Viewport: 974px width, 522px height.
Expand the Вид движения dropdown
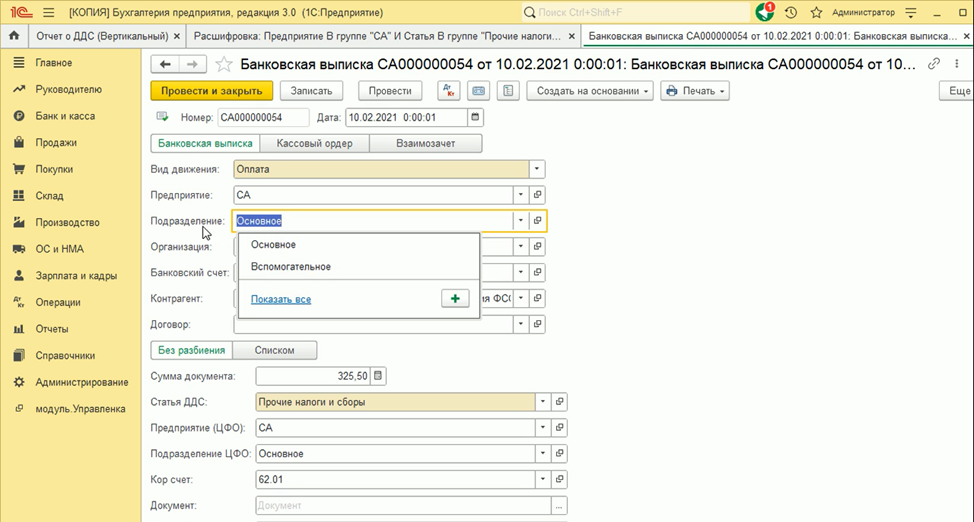[537, 169]
